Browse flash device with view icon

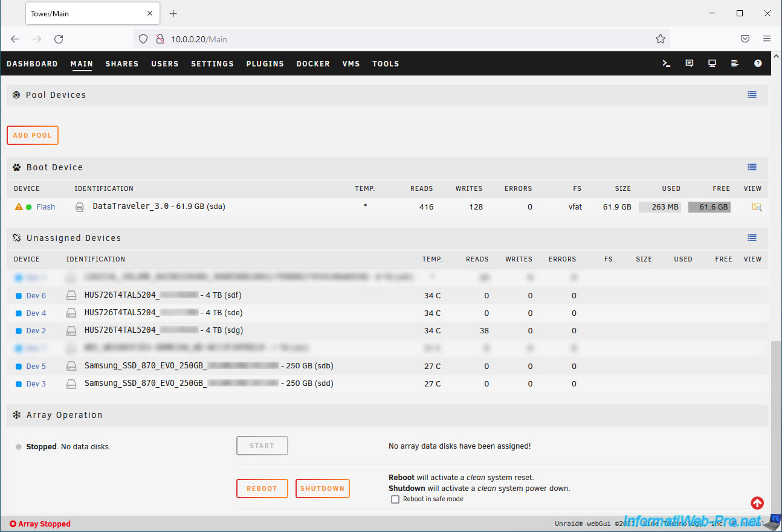tap(757, 207)
